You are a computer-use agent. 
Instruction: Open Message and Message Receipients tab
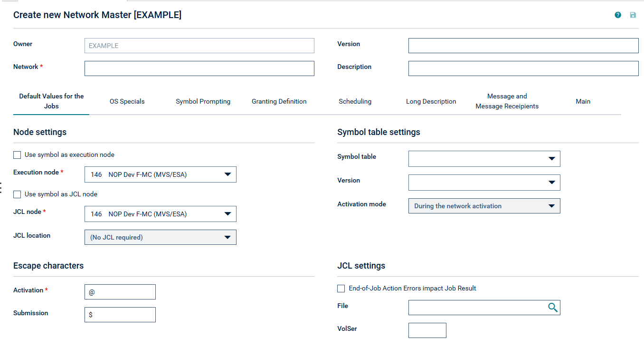(x=507, y=101)
